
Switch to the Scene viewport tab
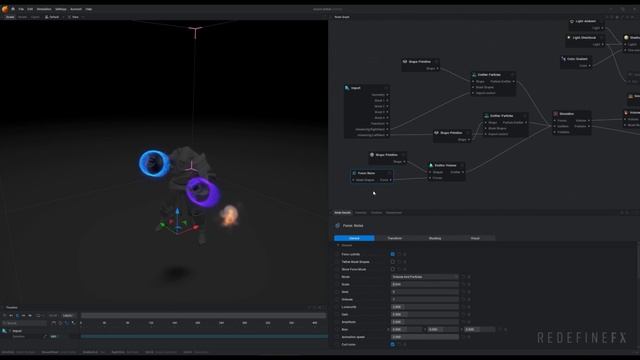(10, 17)
